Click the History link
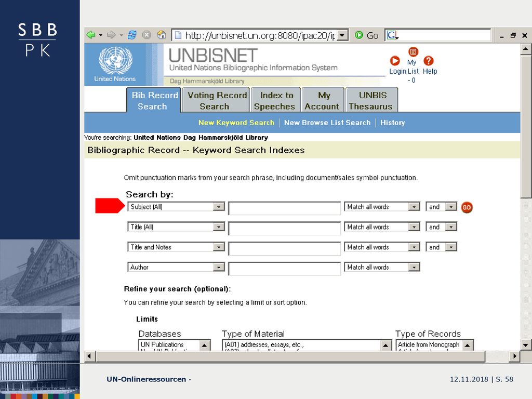The width and height of the screenshot is (532, 399). (x=393, y=123)
